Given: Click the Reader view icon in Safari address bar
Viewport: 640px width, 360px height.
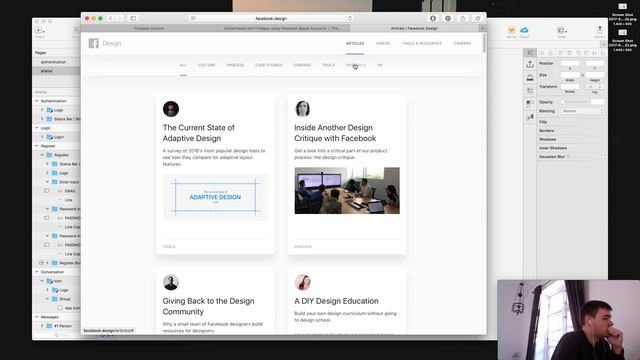Looking at the screenshot, I should pyautogui.click(x=193, y=18).
